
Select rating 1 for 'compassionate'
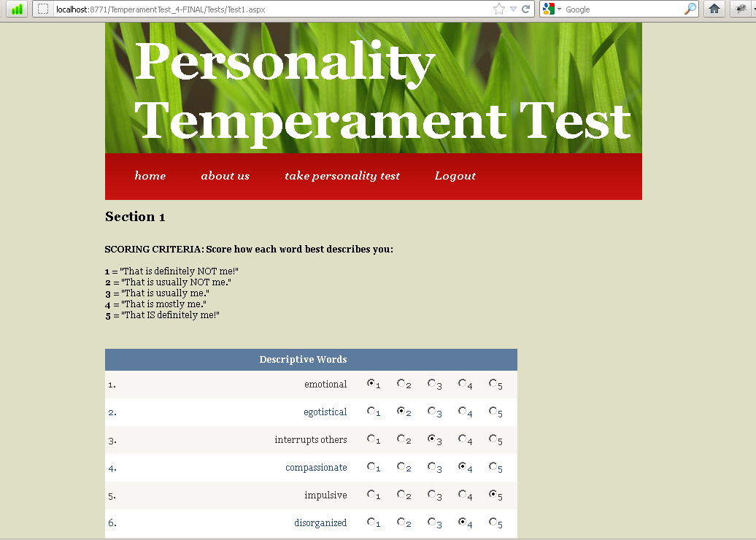click(370, 467)
